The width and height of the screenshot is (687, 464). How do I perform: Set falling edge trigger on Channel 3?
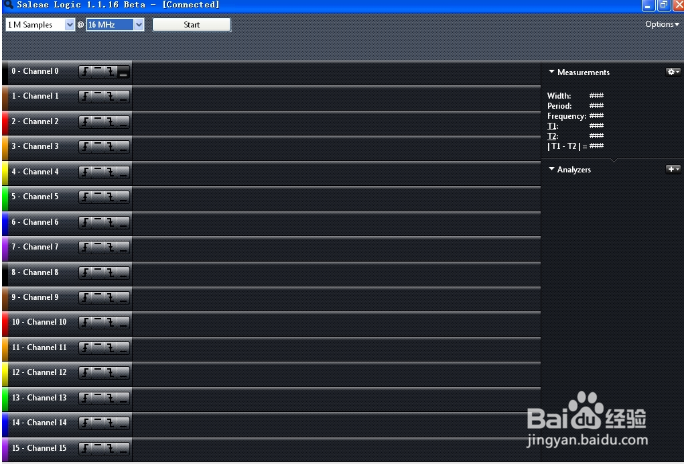pyautogui.click(x=110, y=146)
